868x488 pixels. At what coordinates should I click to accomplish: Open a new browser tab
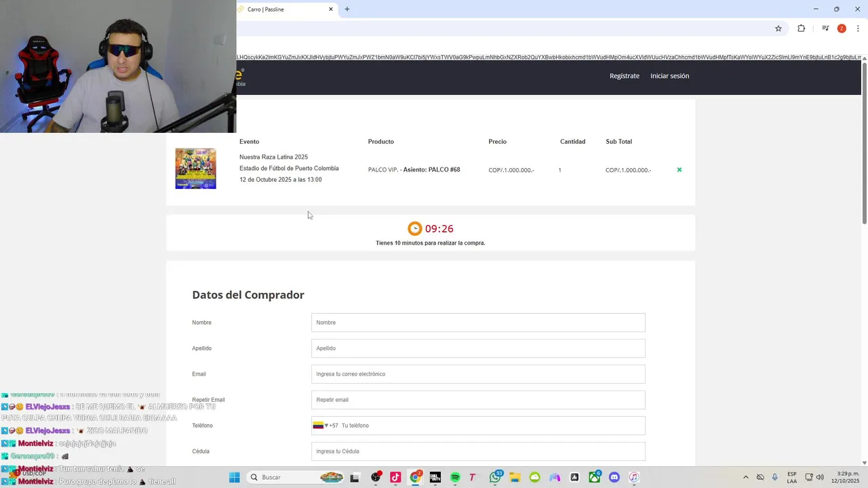(x=347, y=9)
